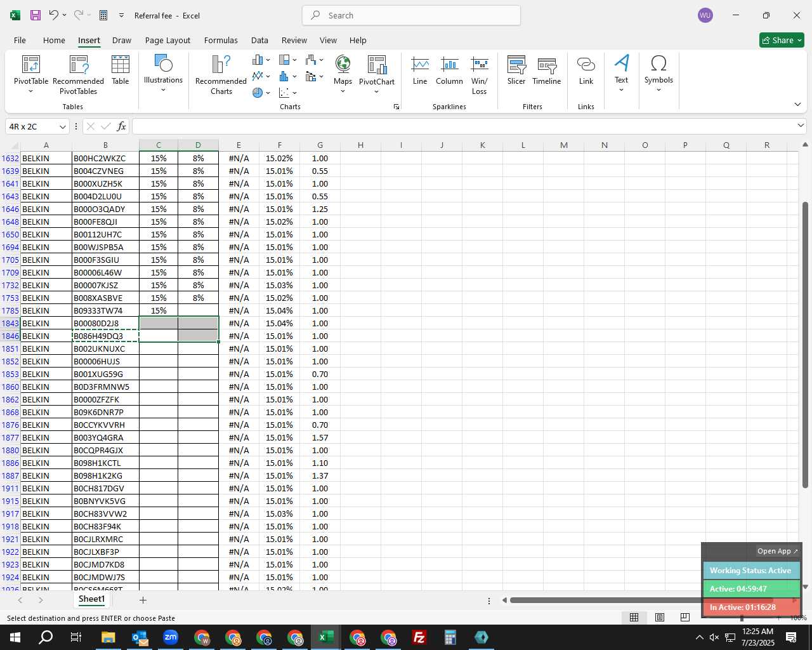Select column C header

(159, 145)
